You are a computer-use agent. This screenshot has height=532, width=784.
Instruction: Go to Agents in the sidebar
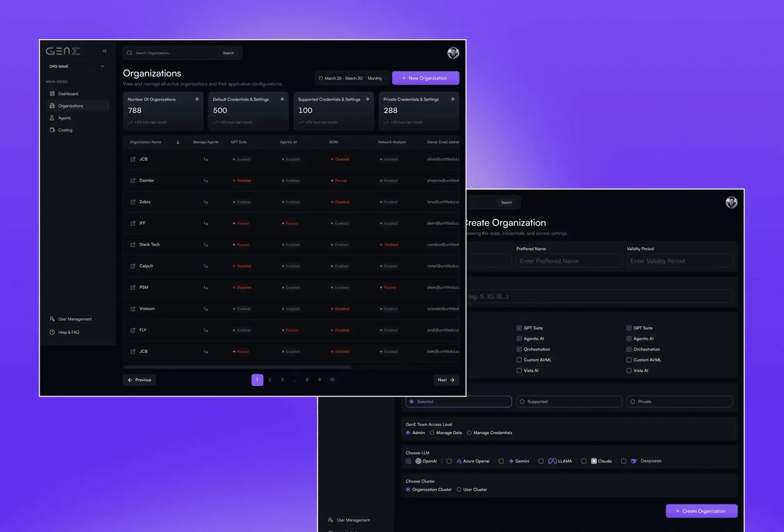[x=64, y=118]
